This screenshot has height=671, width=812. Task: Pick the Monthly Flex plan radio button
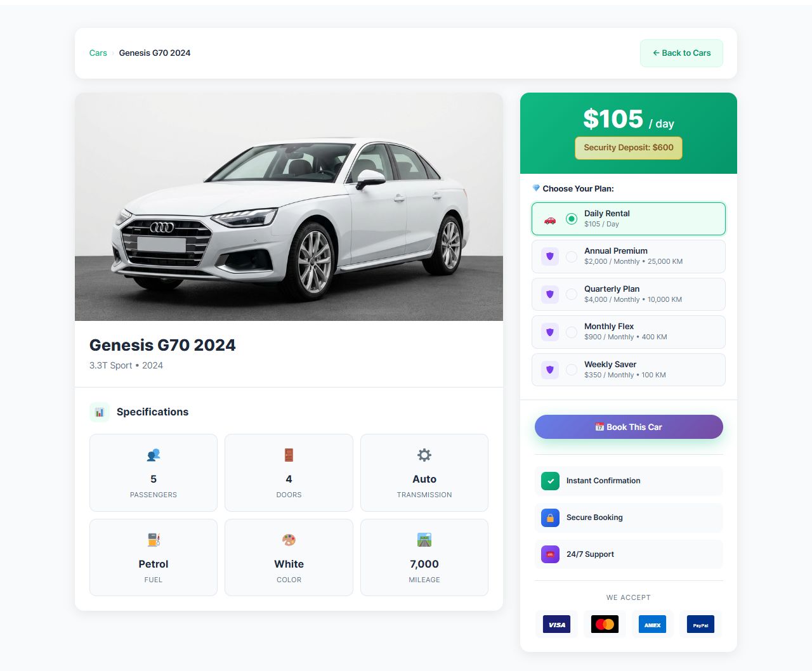pyautogui.click(x=572, y=332)
